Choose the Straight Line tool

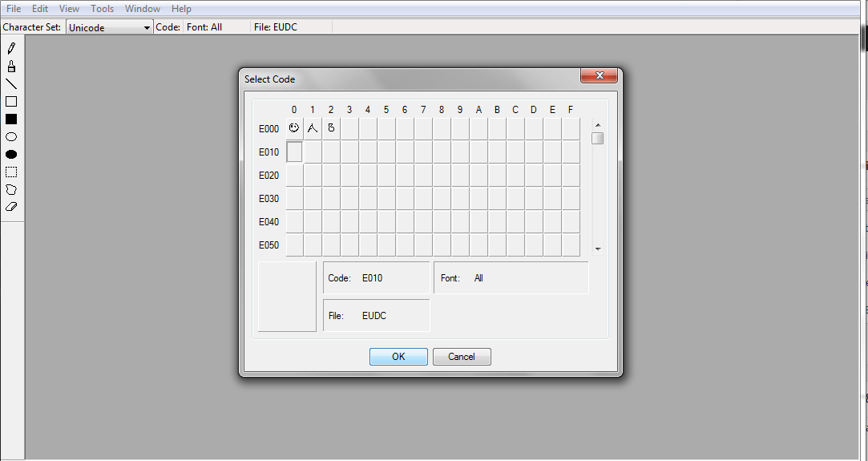(11, 84)
